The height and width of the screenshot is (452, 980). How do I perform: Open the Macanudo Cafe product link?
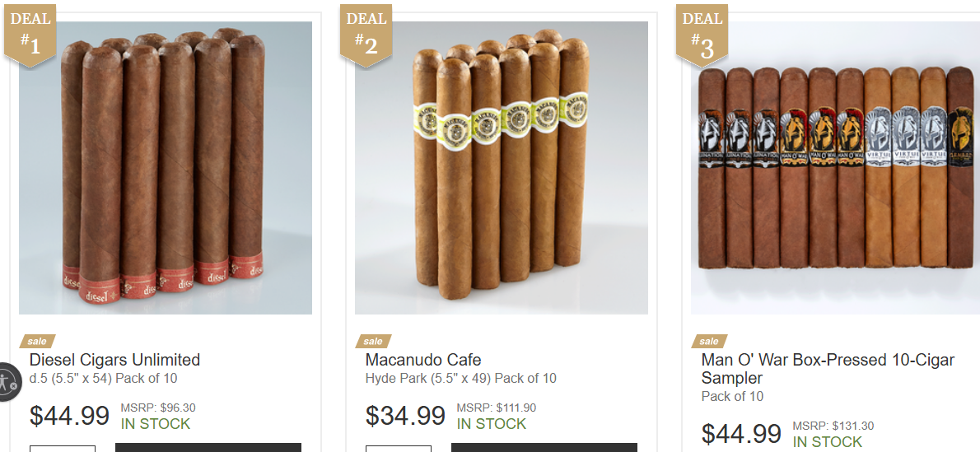pyautogui.click(x=423, y=360)
